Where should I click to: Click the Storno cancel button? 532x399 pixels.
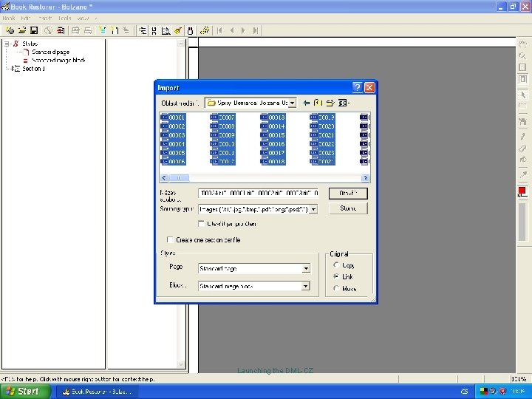click(x=348, y=208)
